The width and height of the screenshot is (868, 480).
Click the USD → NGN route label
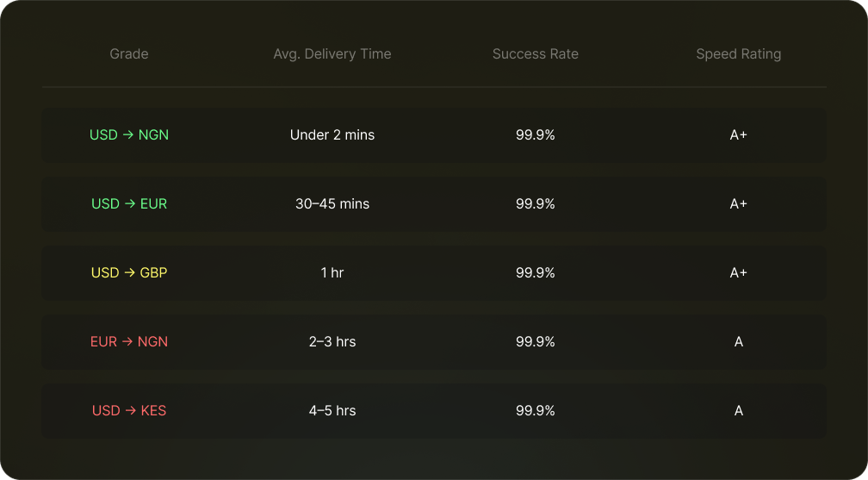[x=129, y=134]
